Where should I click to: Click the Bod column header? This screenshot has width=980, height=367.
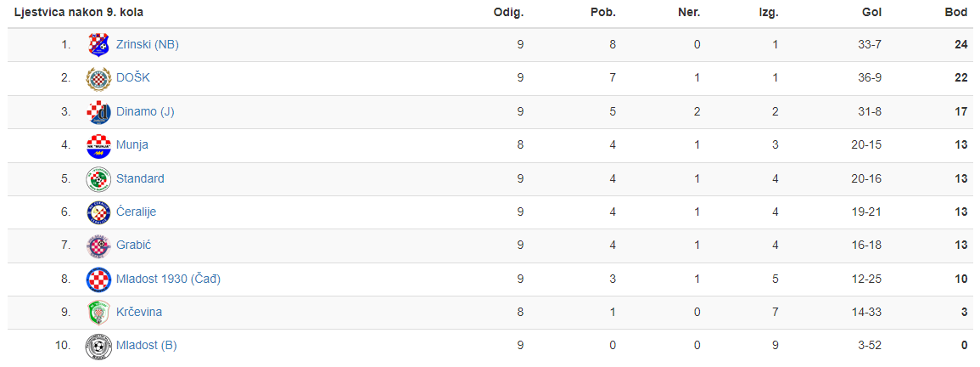point(955,13)
